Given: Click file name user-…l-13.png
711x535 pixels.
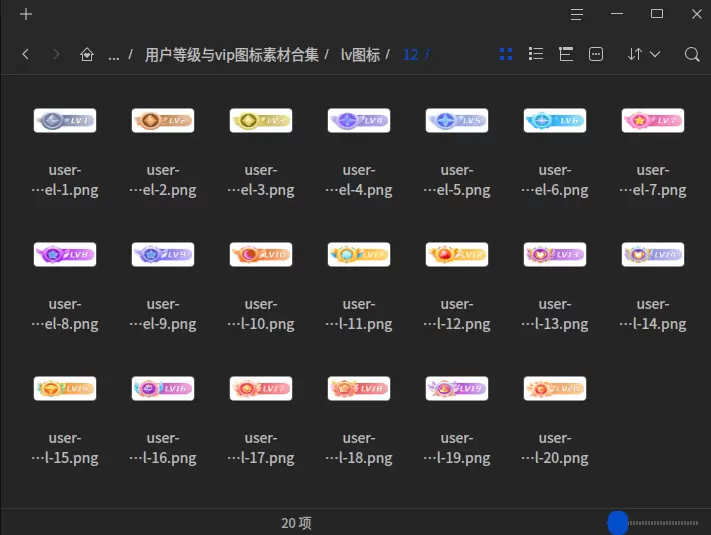Looking at the screenshot, I should tap(555, 314).
